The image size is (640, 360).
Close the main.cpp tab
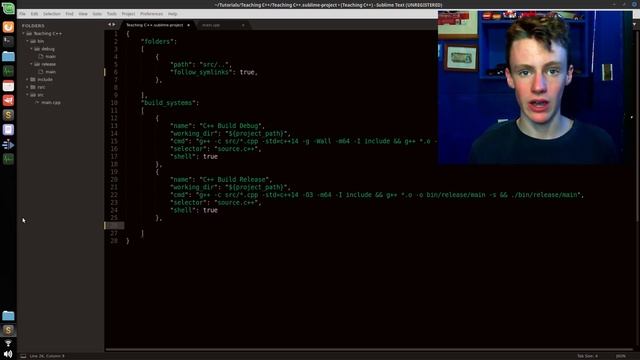pos(243,25)
